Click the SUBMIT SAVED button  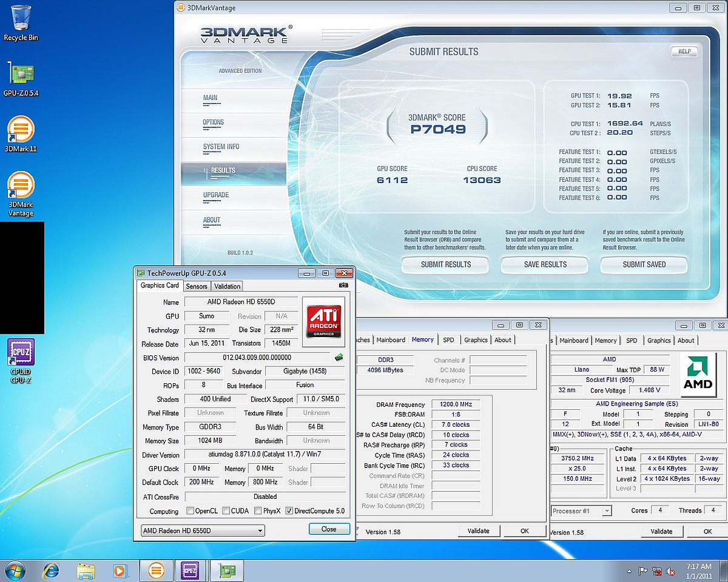(644, 264)
